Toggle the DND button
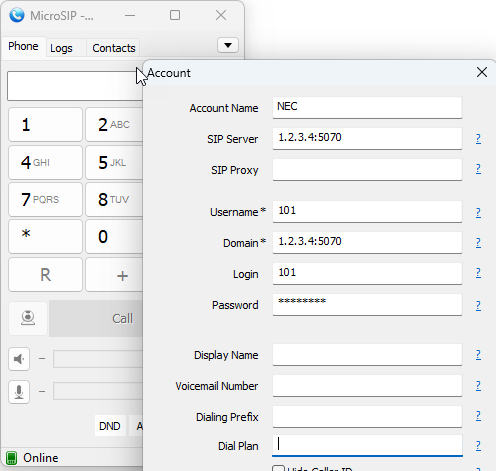This screenshot has height=471, width=496. (x=110, y=426)
